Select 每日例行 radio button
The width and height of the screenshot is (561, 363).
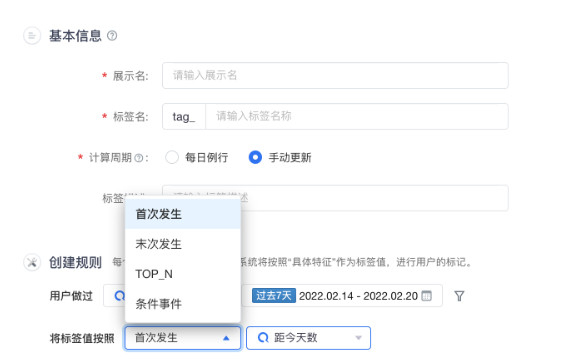tap(172, 157)
